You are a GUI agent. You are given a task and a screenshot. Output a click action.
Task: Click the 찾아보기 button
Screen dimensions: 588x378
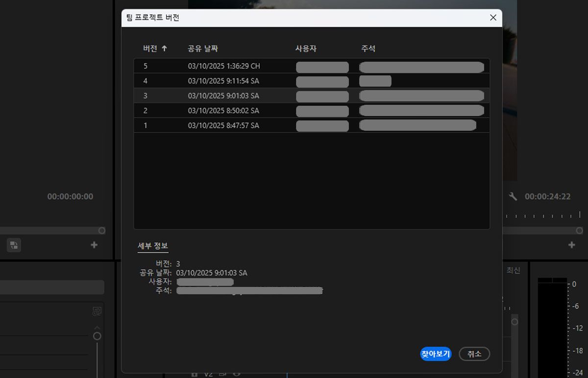(x=435, y=354)
